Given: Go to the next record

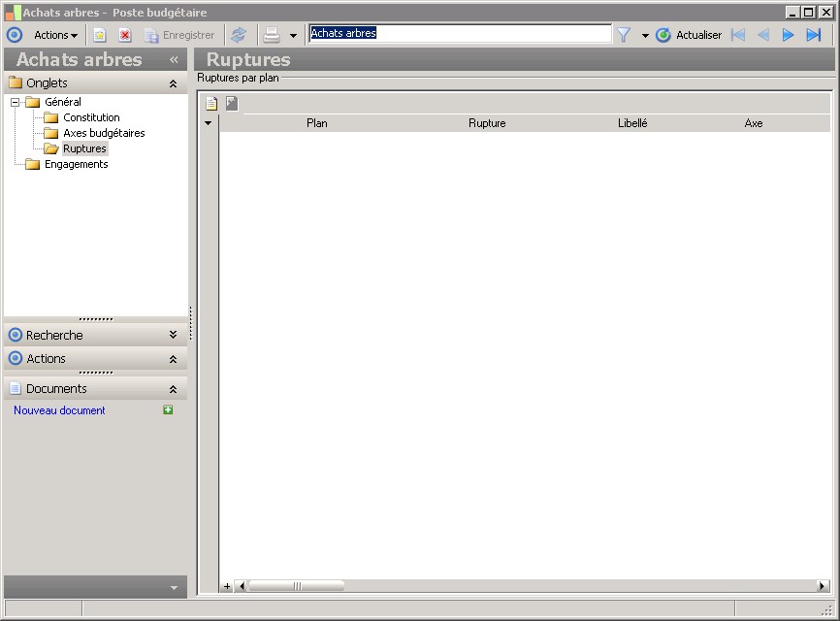Looking at the screenshot, I should tap(788, 35).
